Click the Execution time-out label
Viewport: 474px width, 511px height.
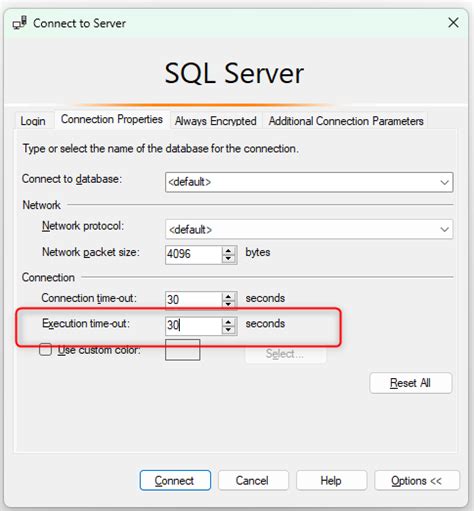86,323
